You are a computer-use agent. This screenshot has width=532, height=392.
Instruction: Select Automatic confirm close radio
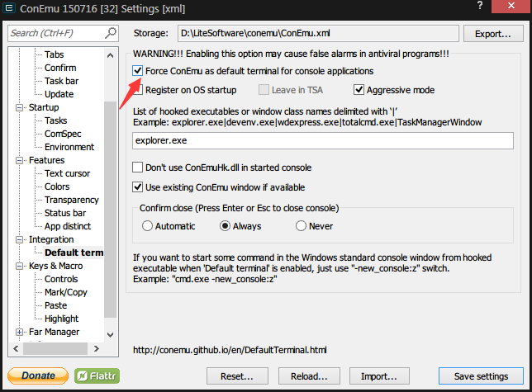[147, 226]
